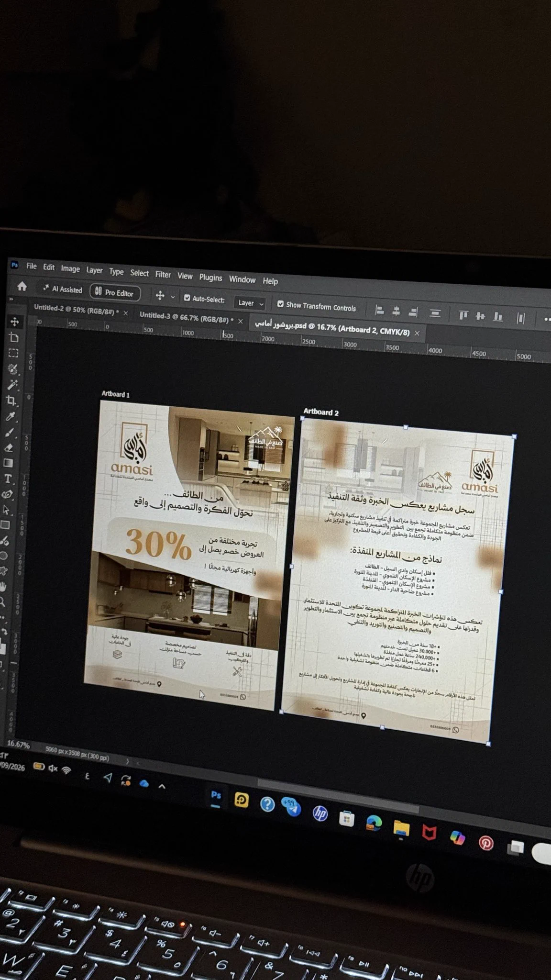
Task: Select the Crop tool
Action: [11, 401]
